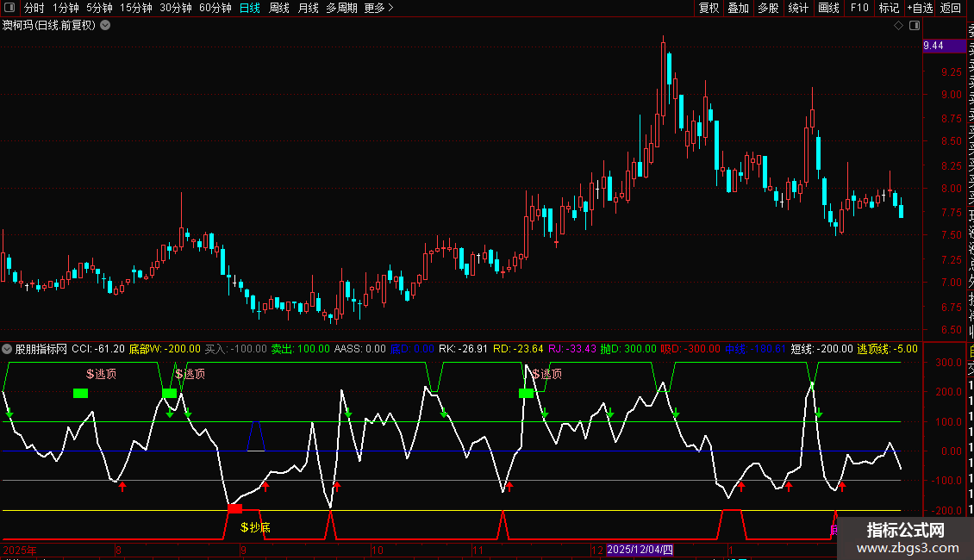Click the first $逃顶 label on the left
Image resolution: width=974 pixels, height=560 pixels.
101,374
